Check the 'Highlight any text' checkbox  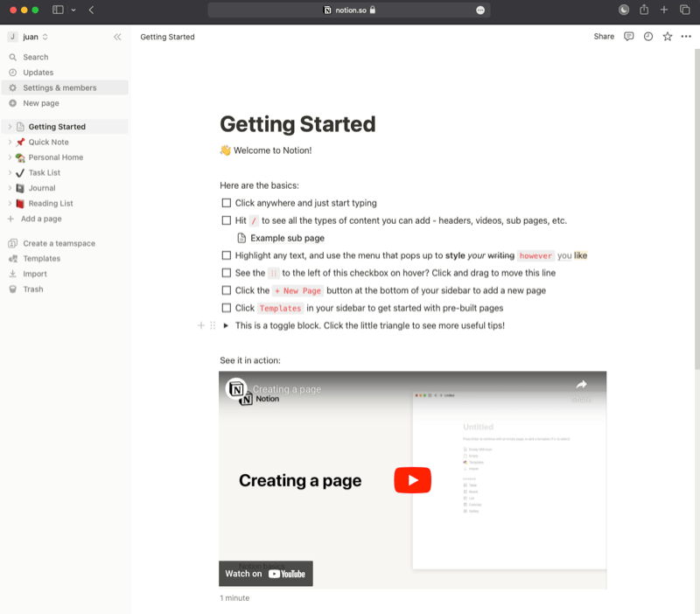227,255
